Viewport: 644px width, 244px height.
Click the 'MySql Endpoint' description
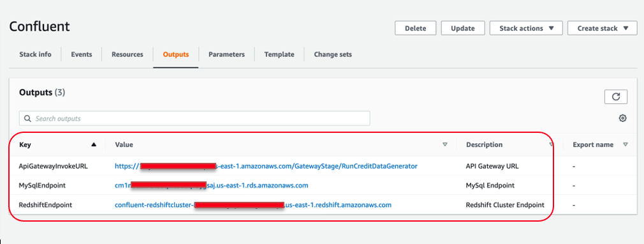[490, 186]
